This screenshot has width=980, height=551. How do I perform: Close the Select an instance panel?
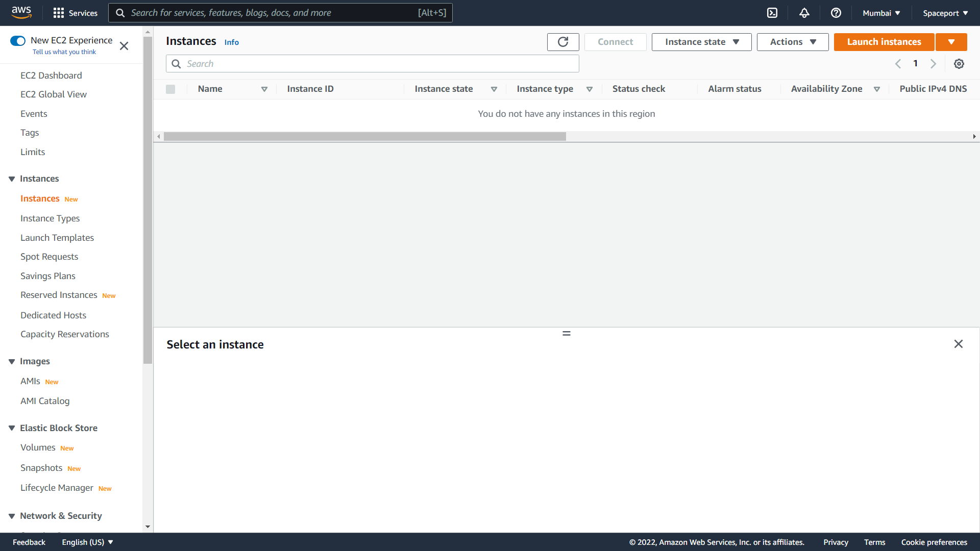[x=959, y=344]
